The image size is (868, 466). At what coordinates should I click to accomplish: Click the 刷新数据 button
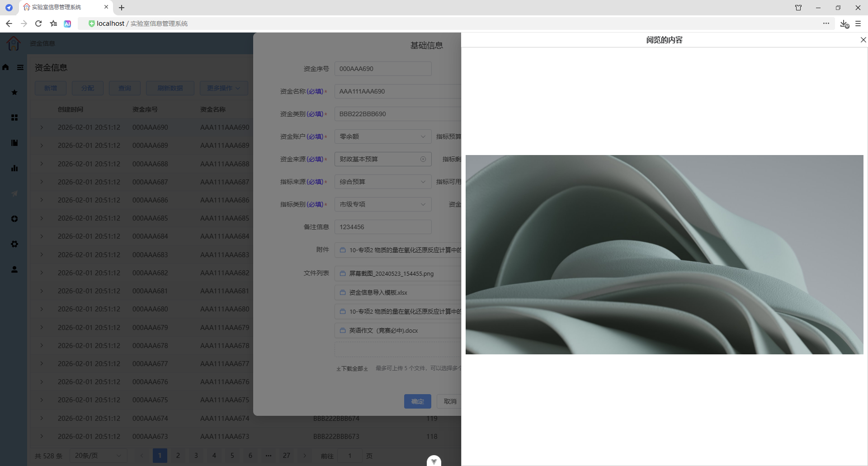click(170, 88)
